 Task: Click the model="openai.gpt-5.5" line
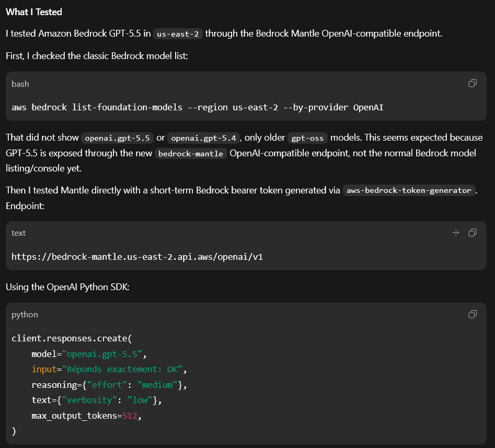(x=89, y=354)
